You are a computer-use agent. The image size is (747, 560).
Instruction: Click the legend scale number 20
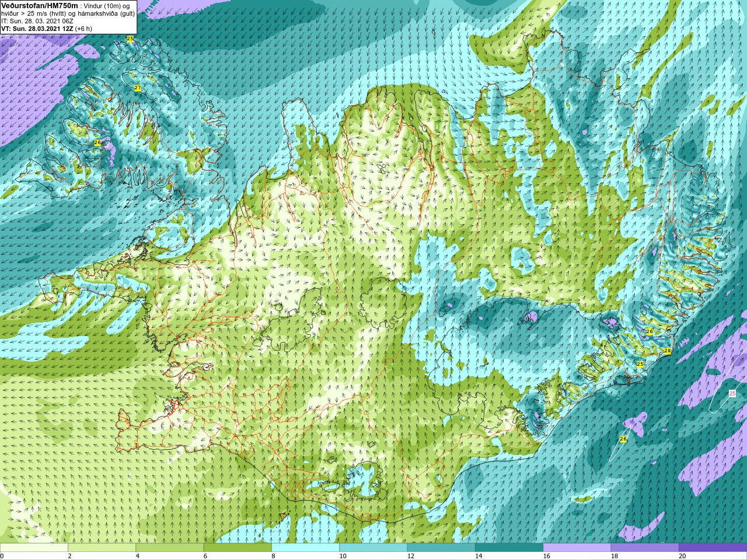pyautogui.click(x=682, y=556)
